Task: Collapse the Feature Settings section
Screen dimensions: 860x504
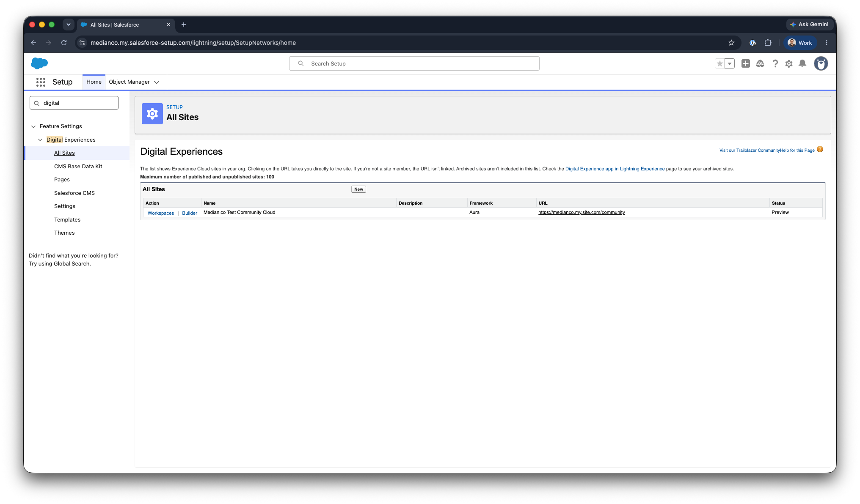Action: pos(33,126)
